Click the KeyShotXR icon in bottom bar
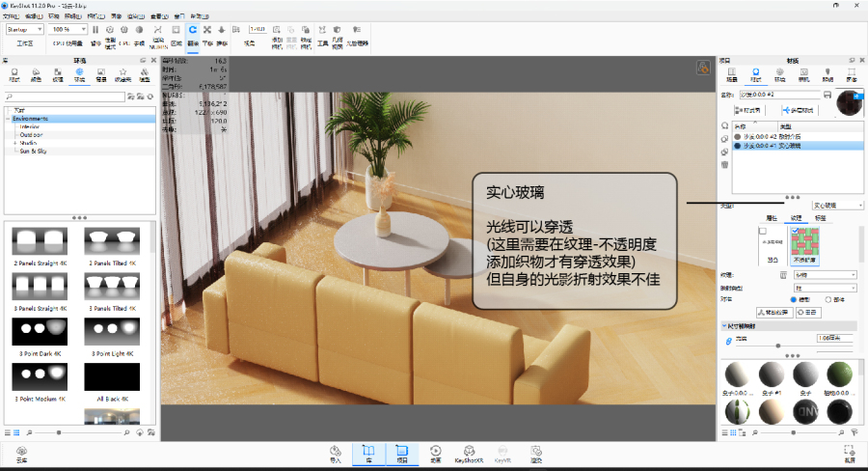Screen dimensions: 868x471 pyautogui.click(x=470, y=453)
